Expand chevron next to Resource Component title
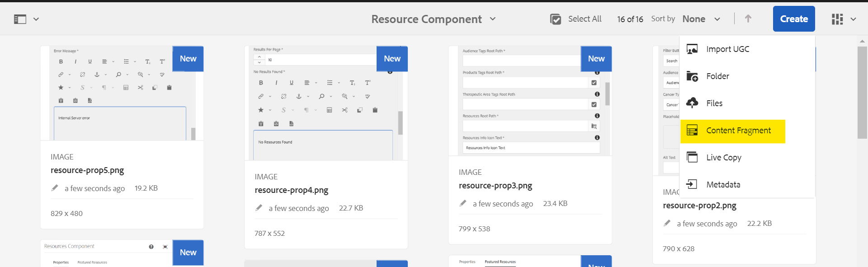The image size is (868, 267). point(493,19)
